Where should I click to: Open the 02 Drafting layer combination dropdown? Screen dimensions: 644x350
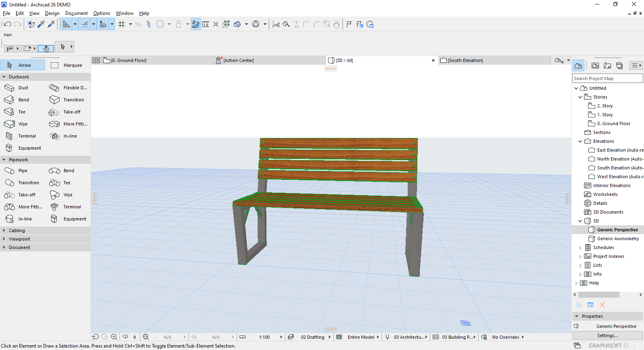coord(310,337)
